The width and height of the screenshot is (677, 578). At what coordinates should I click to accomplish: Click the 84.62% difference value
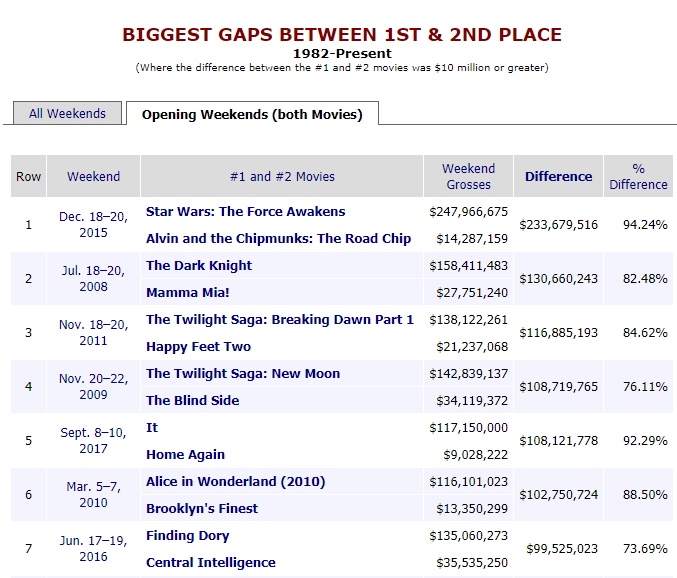point(645,332)
